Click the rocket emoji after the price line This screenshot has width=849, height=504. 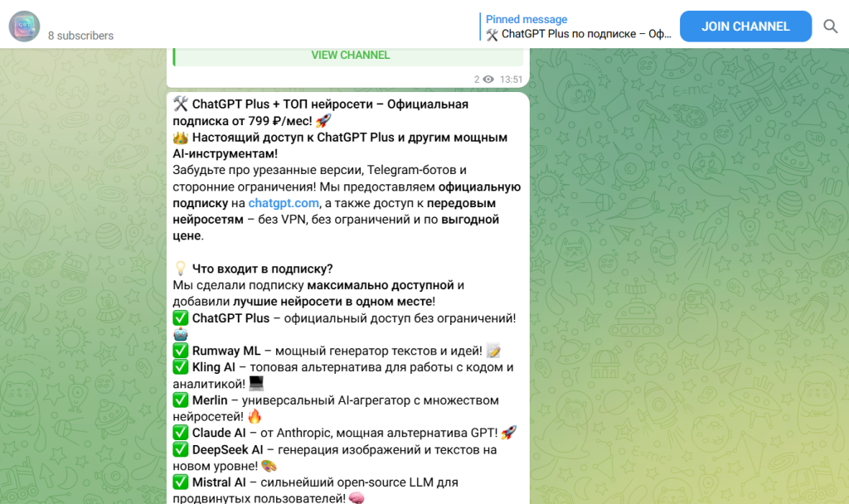click(324, 119)
